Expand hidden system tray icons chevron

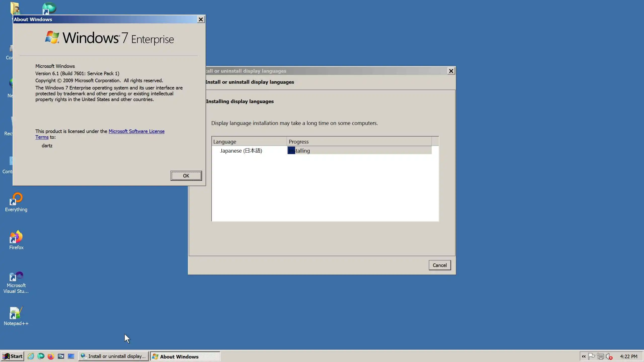(584, 356)
